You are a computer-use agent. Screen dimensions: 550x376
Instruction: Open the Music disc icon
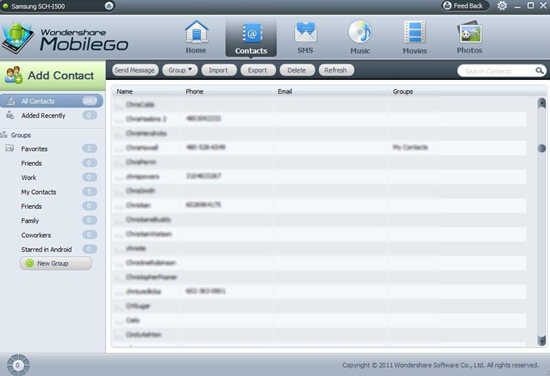[360, 32]
